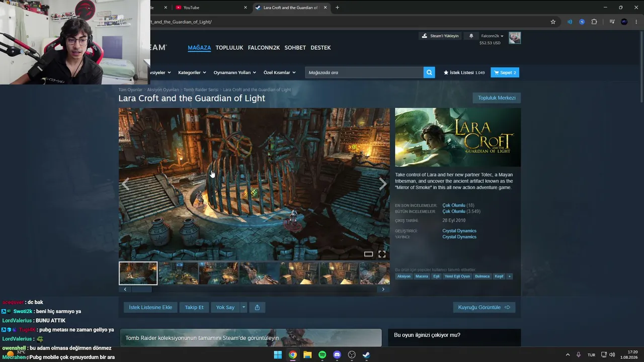Open Steam app from taskbar
The width and height of the screenshot is (644, 362).
click(367, 354)
